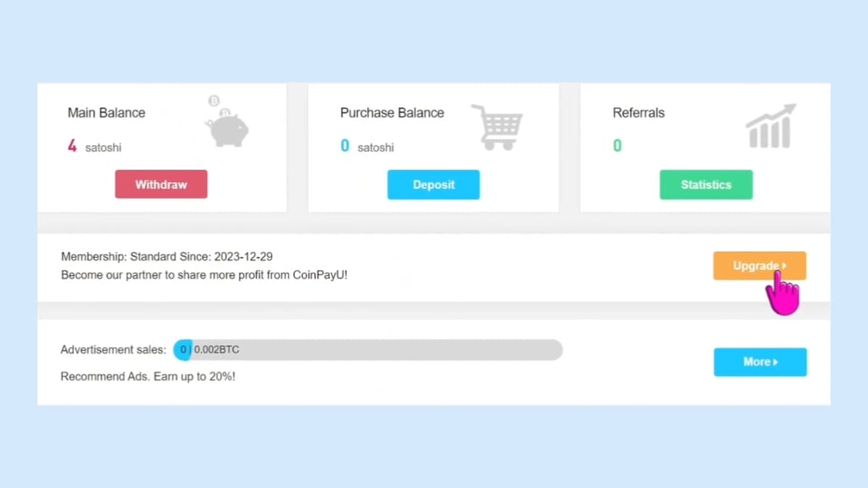Viewport: 868px width, 488px height.
Task: Click the 4 satoshi main balance value
Action: [95, 147]
